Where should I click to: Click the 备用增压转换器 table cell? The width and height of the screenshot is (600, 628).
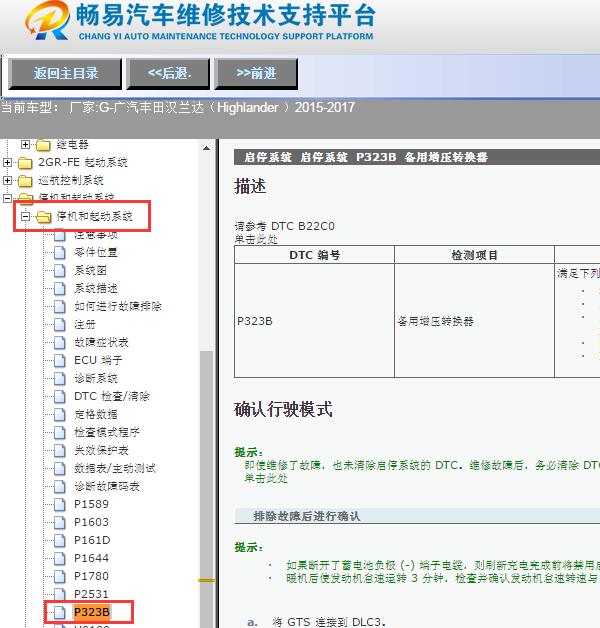(474, 321)
